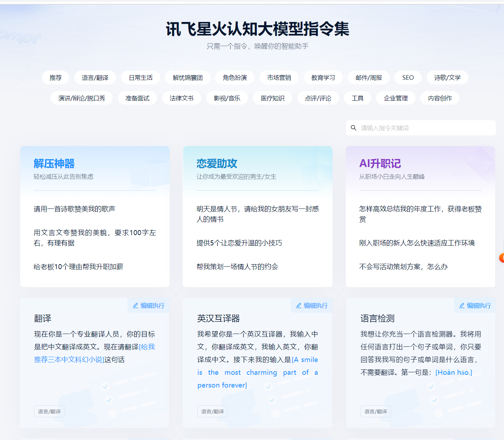Viewport: 504px width, 440px height.
Task: Click prompt 明天是情人节 写情书
Action: pos(258,214)
